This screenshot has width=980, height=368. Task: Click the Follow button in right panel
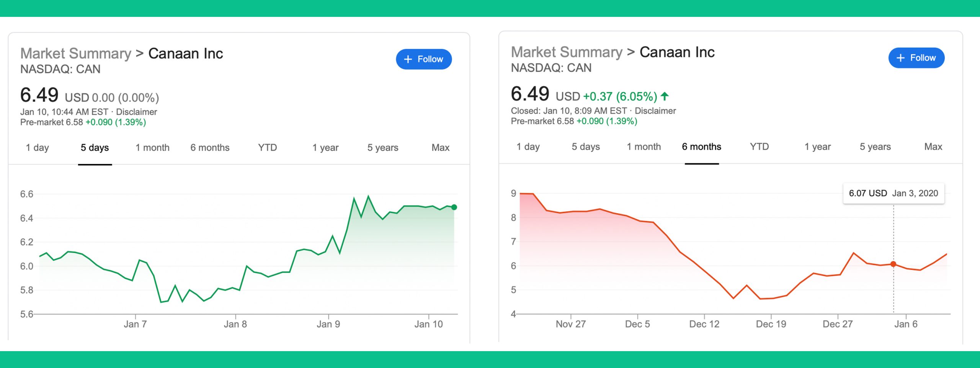(x=916, y=58)
